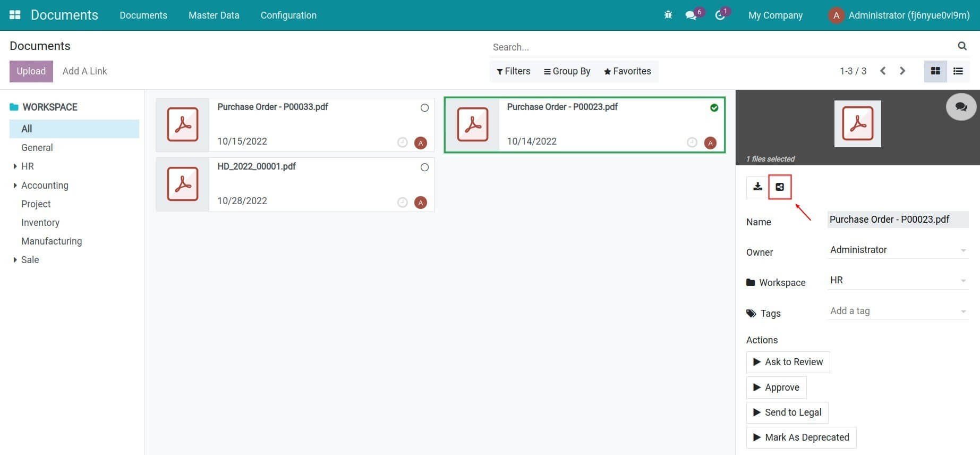
Task: Switch to kanban view
Action: 935,71
